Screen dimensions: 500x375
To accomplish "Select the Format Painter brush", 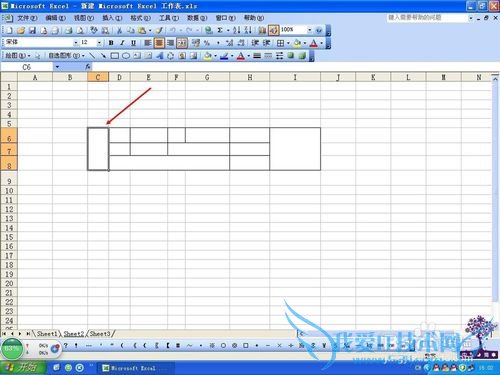I will pos(159,30).
